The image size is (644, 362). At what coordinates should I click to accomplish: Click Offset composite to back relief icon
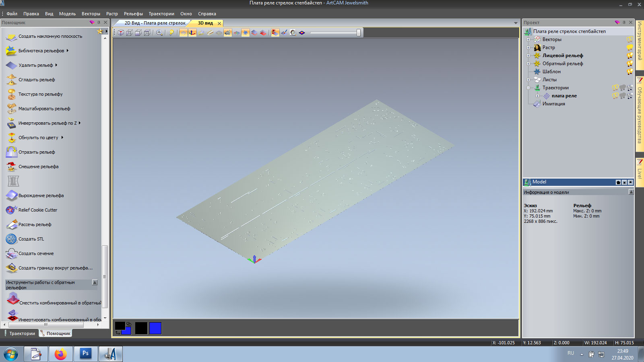(13, 299)
